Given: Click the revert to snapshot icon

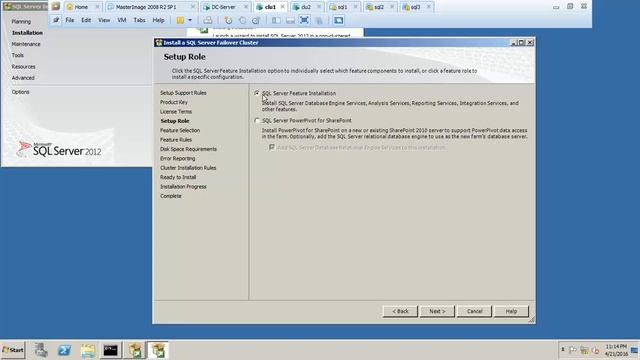Looking at the screenshot, I should pos(242,20).
